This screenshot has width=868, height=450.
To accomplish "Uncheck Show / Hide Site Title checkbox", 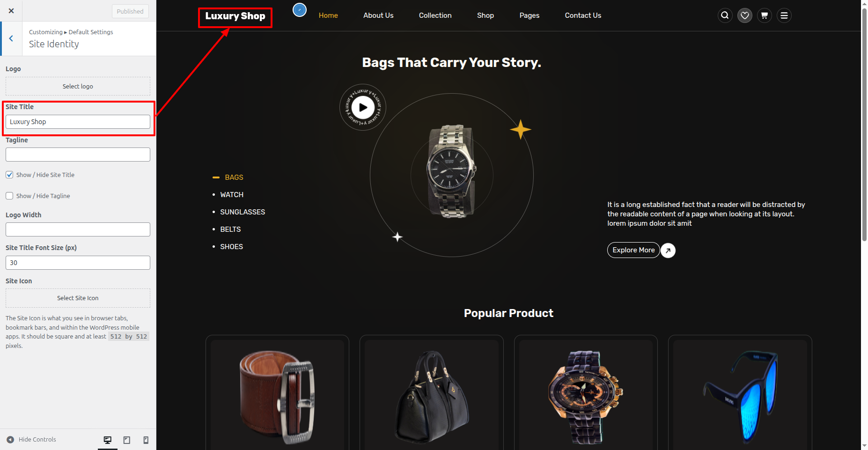I will 9,175.
